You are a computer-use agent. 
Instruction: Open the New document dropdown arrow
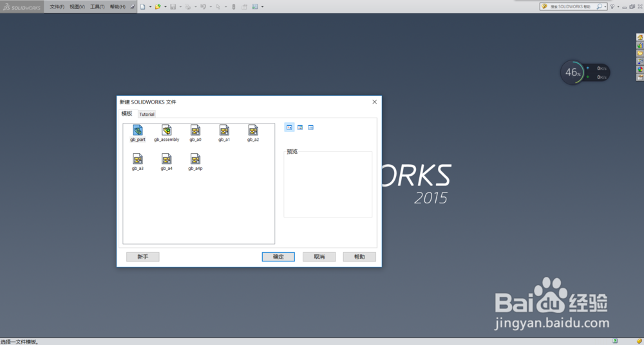(150, 6)
